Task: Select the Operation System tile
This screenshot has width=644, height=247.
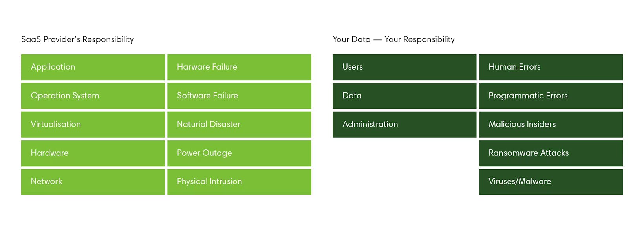Action: (x=93, y=96)
